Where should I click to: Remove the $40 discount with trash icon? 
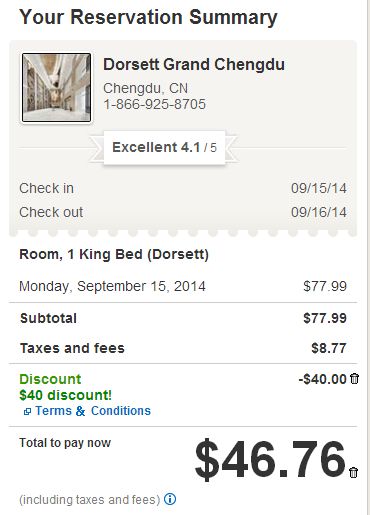click(354, 379)
